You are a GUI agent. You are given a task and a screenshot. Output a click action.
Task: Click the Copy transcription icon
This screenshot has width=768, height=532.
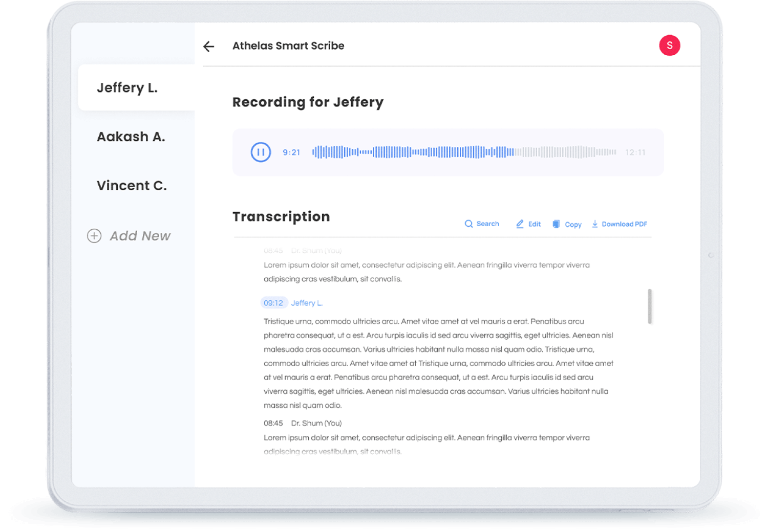[x=556, y=224]
